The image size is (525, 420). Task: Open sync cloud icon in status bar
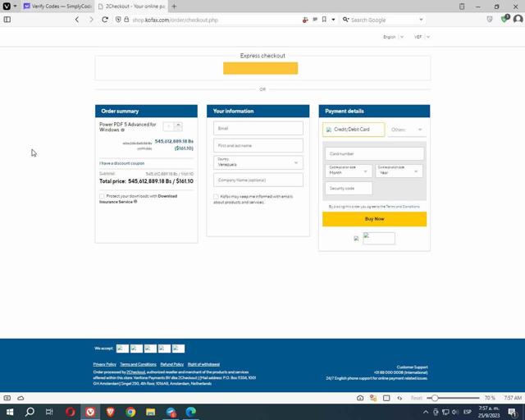[x=21, y=398]
